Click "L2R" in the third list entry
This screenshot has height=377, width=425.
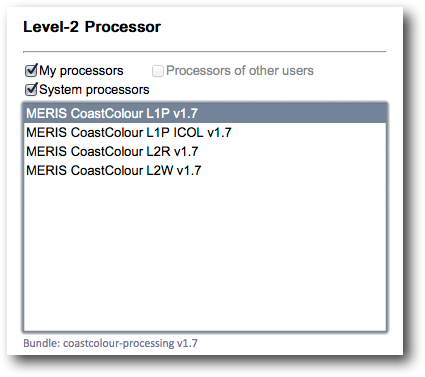coord(158,152)
